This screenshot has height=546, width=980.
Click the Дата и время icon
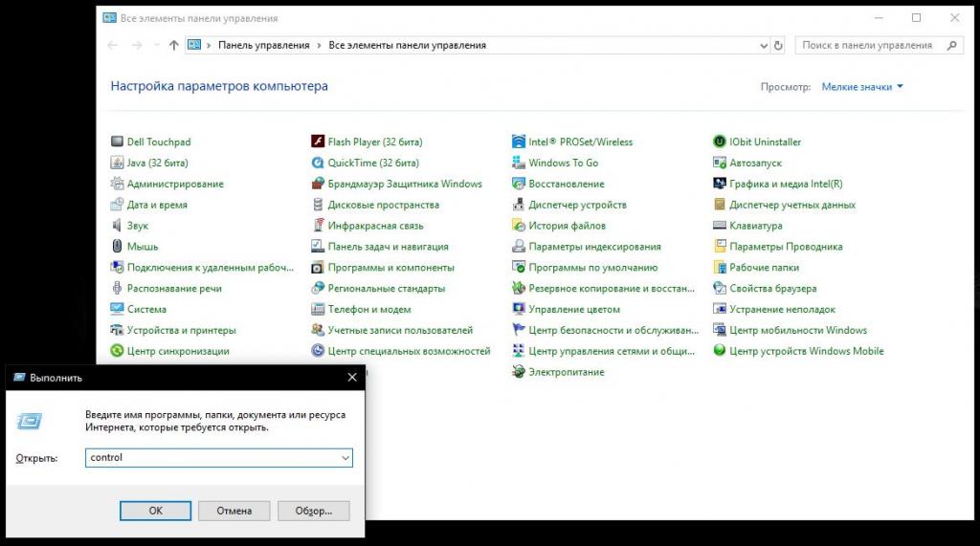(x=117, y=205)
